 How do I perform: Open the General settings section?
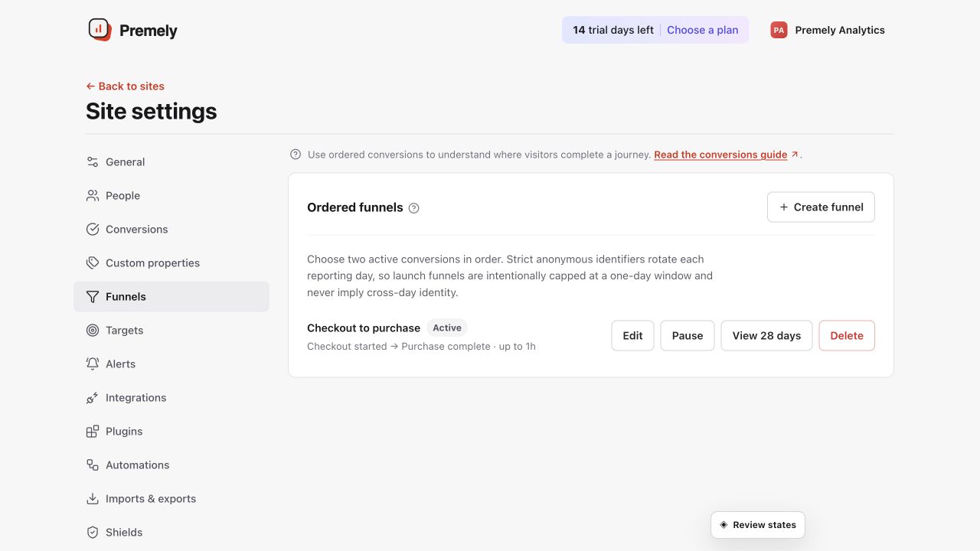tap(171, 162)
